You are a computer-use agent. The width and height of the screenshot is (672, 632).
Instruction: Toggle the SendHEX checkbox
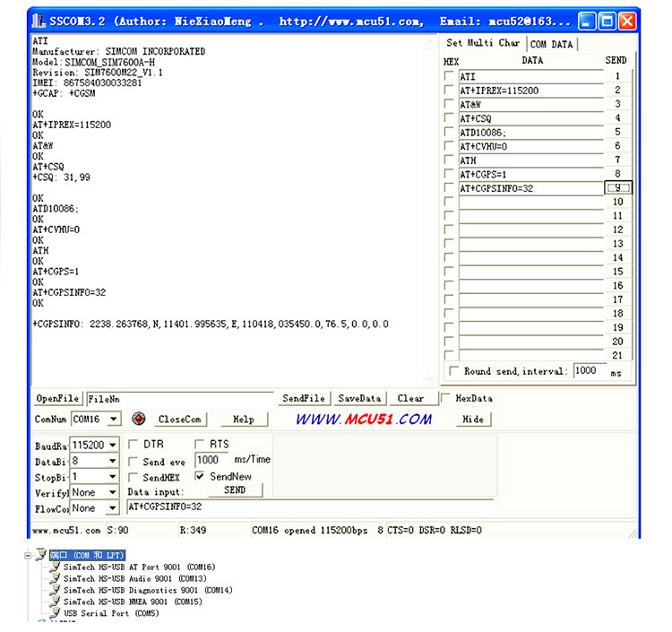tap(133, 477)
